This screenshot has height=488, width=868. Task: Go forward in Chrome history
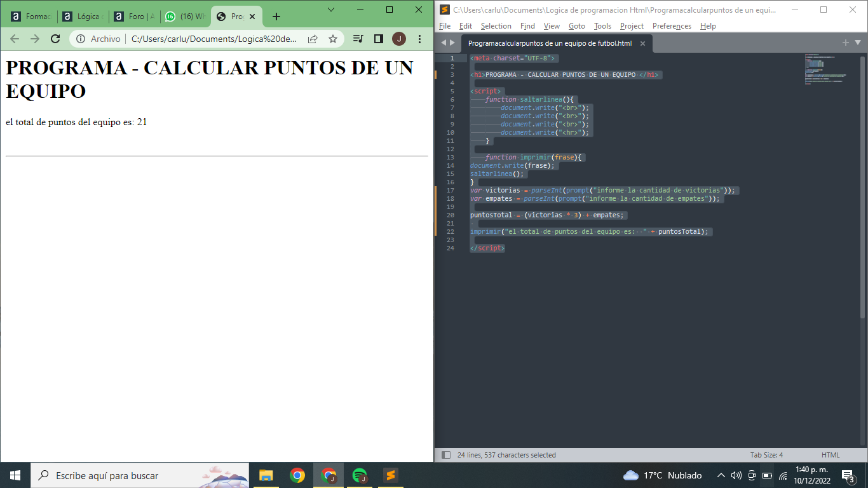point(35,39)
